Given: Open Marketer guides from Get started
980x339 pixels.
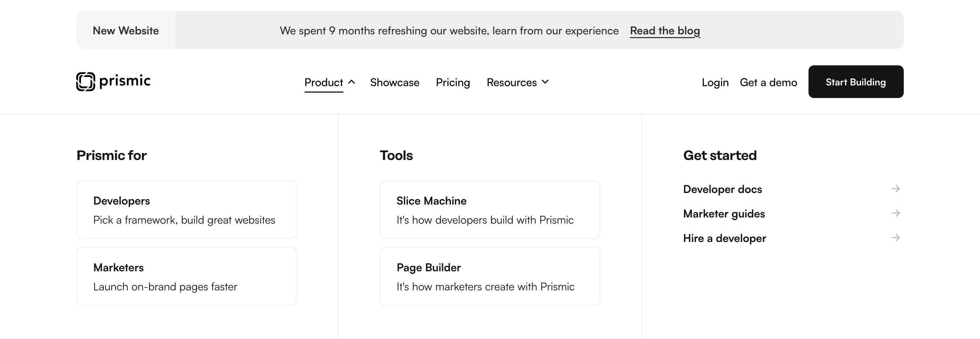Looking at the screenshot, I should (x=724, y=213).
